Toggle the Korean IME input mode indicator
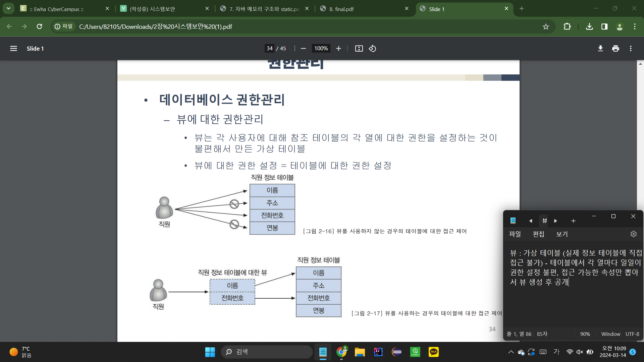 pyautogui.click(x=556, y=352)
